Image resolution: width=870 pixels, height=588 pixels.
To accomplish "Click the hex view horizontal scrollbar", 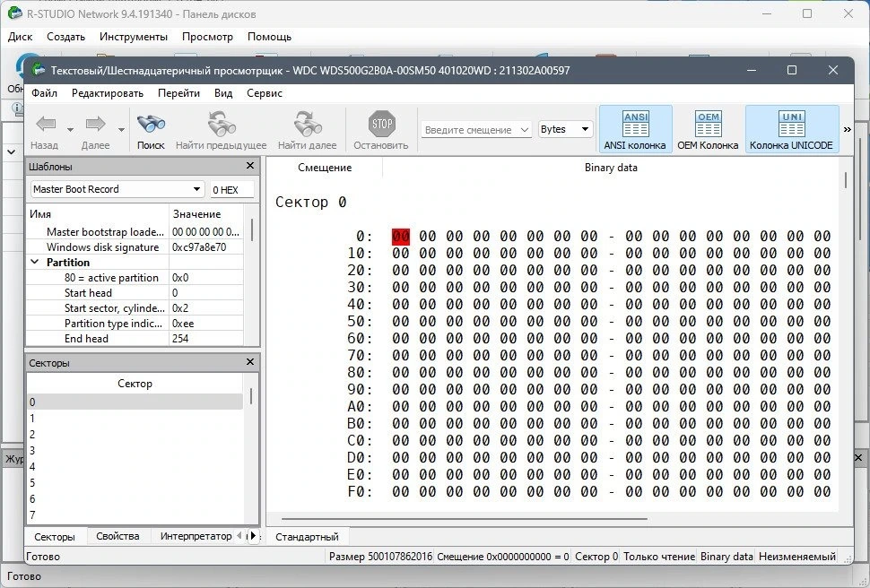I will click(x=464, y=519).
